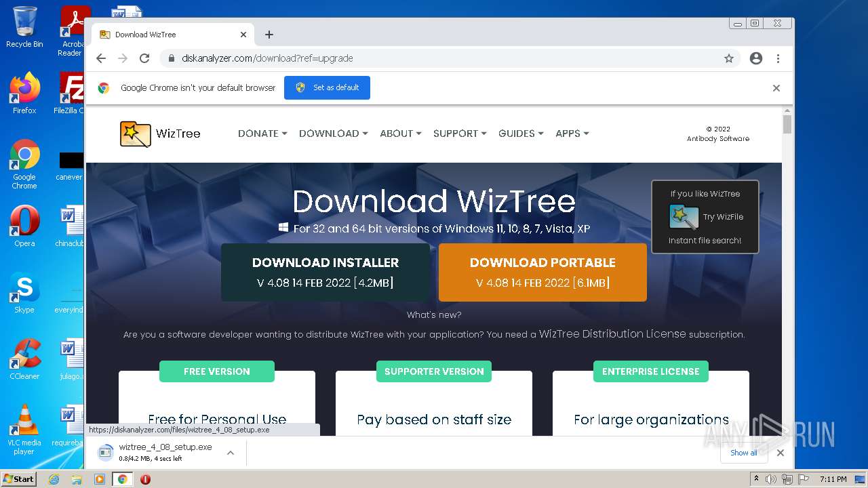The height and width of the screenshot is (488, 868).
Task: Select the Skype desktop icon
Action: point(24,293)
